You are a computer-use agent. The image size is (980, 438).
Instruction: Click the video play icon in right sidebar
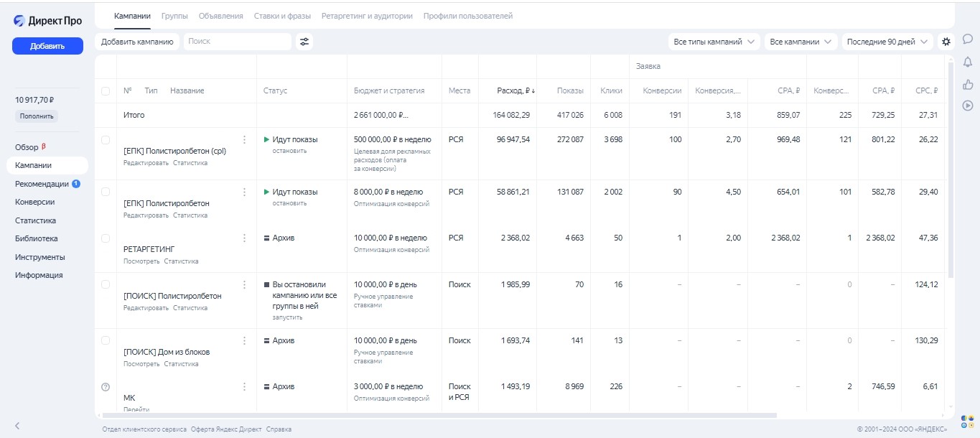967,106
